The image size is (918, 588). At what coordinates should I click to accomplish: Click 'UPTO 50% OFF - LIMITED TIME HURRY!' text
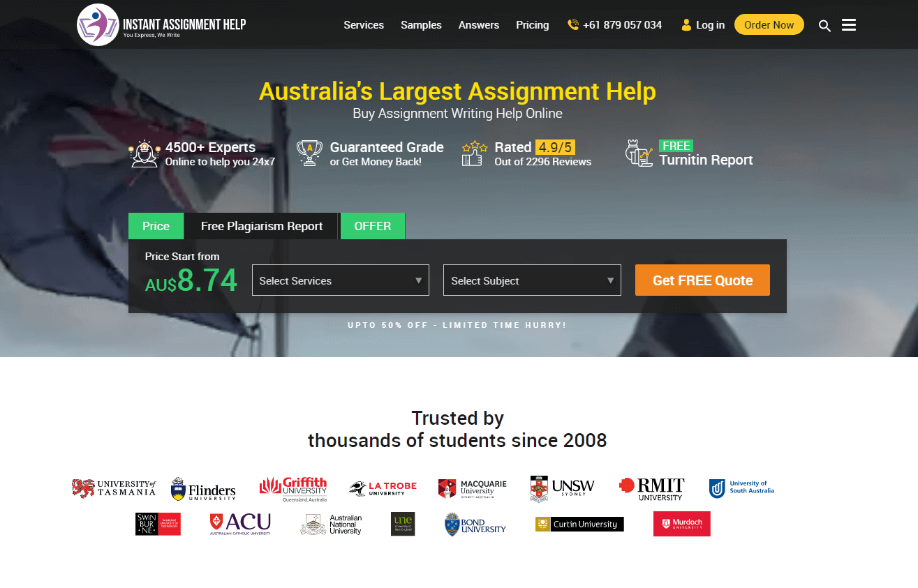457,325
